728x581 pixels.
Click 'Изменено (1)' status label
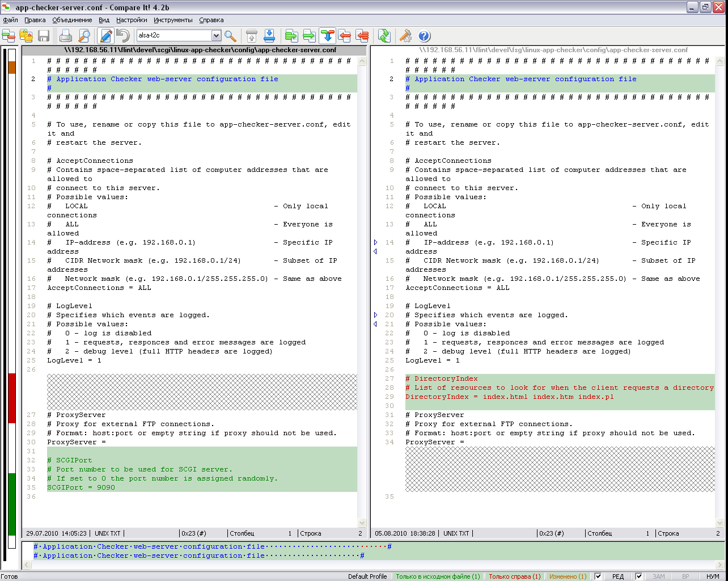(568, 576)
